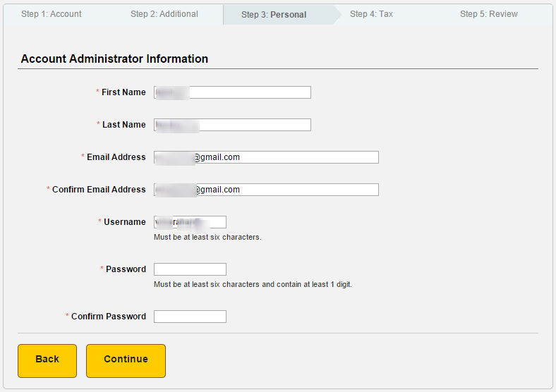Click the 'Username' label text
The image size is (556, 392).
125,222
